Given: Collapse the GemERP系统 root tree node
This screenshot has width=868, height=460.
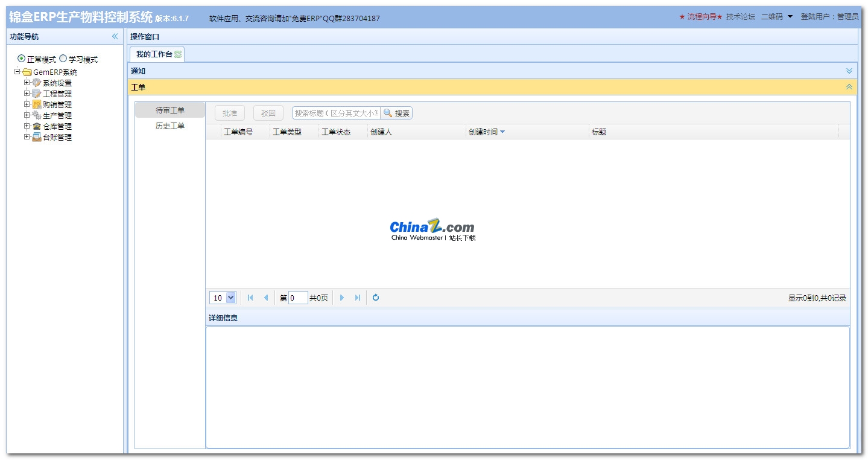Looking at the screenshot, I should (17, 72).
